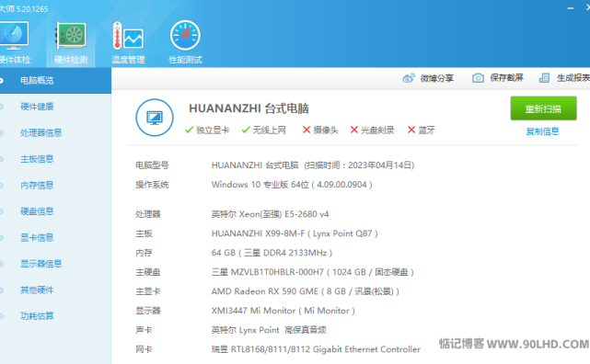
Task: Click the RTL8168/8111/8112 Gigabit Ethernet text
Action: pos(316,349)
